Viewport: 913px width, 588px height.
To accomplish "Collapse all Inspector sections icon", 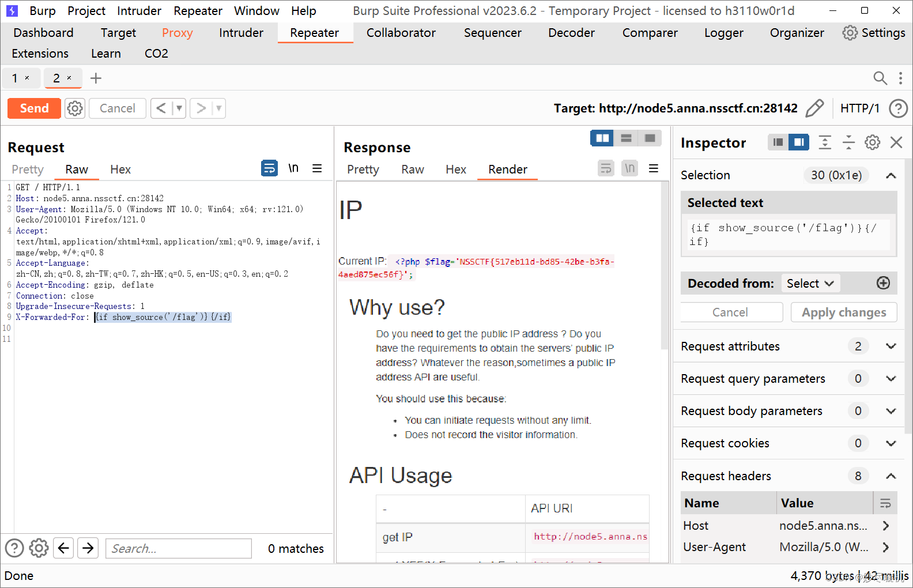I will coord(848,142).
